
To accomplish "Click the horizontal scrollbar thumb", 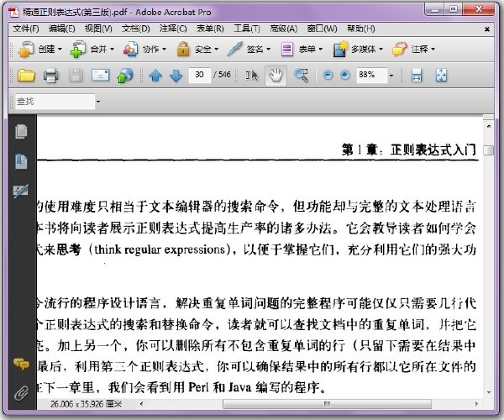I will pos(327,404).
